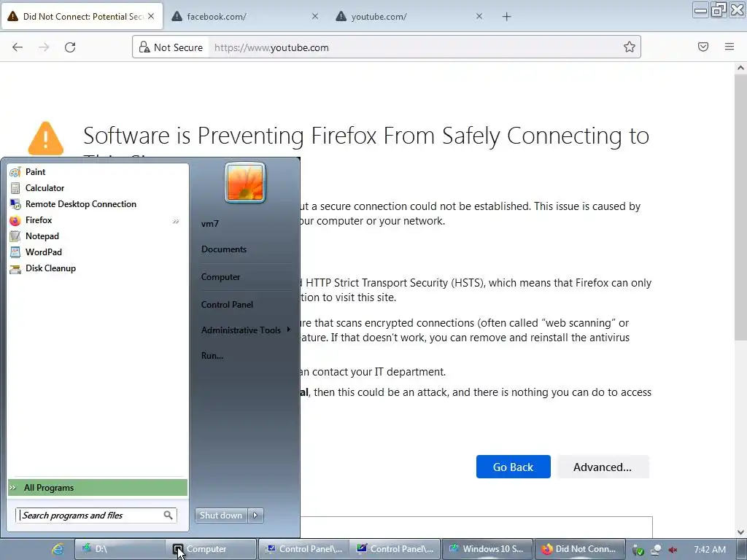Open Notepad from the Start menu
747x560 pixels.
[x=98, y=236]
